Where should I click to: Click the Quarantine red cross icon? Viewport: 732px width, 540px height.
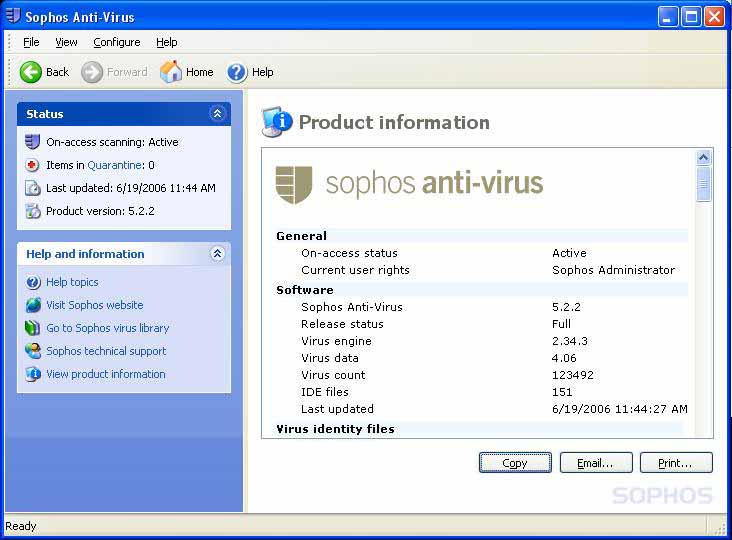coord(33,165)
